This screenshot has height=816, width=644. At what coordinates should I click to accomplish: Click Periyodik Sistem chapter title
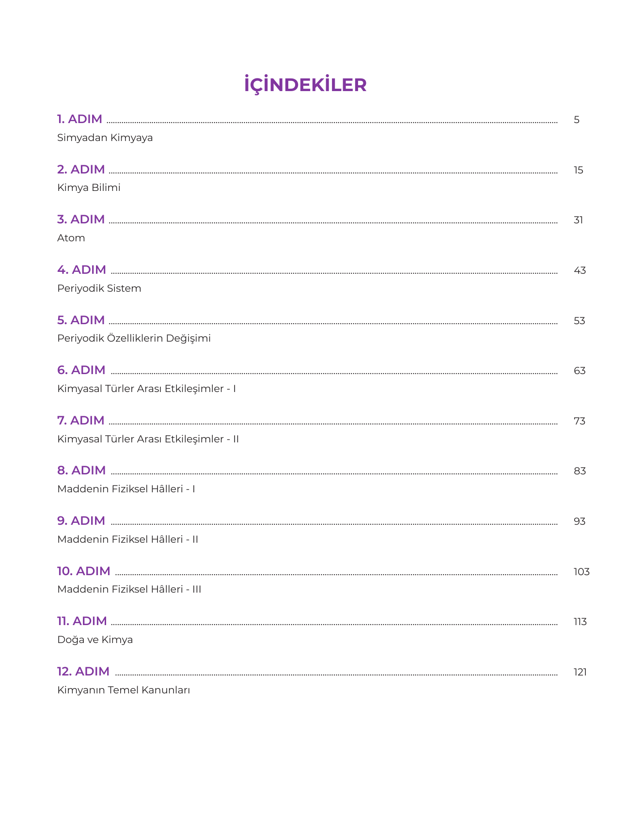[x=99, y=288]
